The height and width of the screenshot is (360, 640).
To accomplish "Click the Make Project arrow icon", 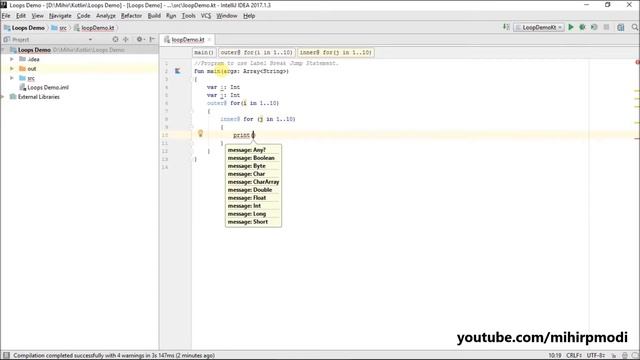I will click(x=506, y=27).
